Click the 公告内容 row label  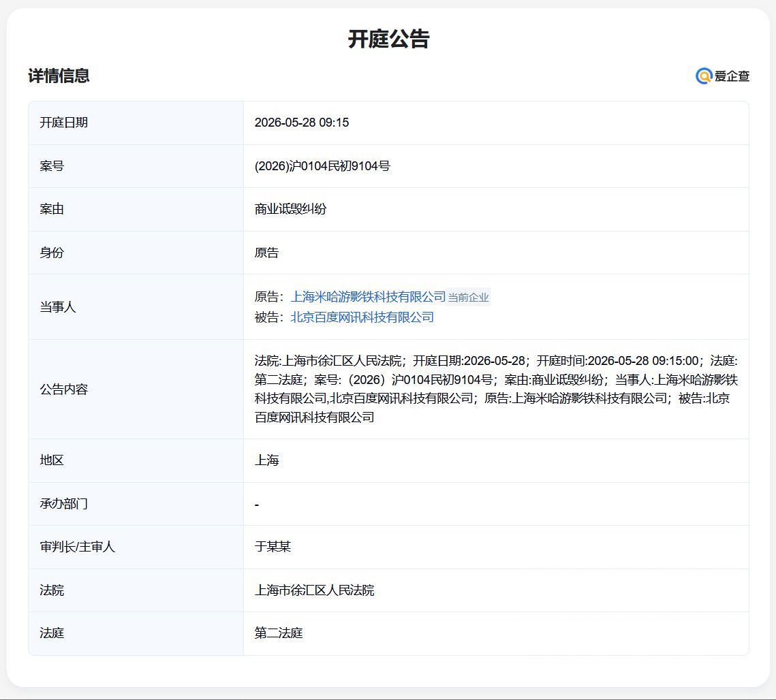64,389
